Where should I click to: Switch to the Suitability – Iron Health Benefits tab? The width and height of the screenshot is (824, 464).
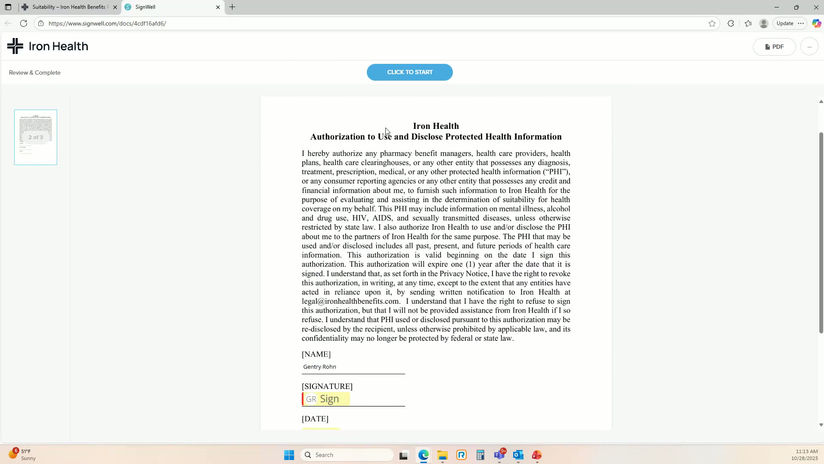point(68,7)
